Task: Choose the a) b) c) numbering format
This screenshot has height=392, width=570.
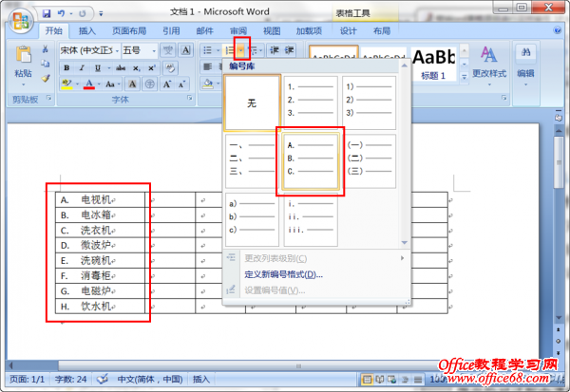Action: (252, 219)
